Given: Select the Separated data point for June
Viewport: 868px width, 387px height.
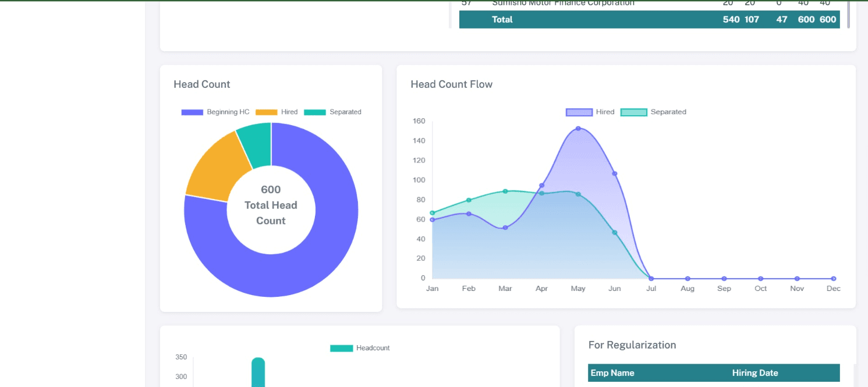Looking at the screenshot, I should (x=615, y=232).
